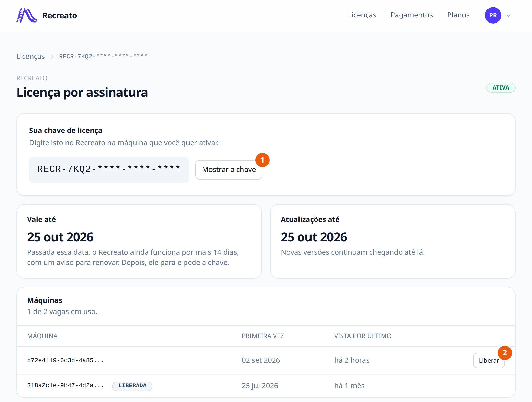
Task: Click the 'Licença por assinatura' heading
Action: coord(82,93)
